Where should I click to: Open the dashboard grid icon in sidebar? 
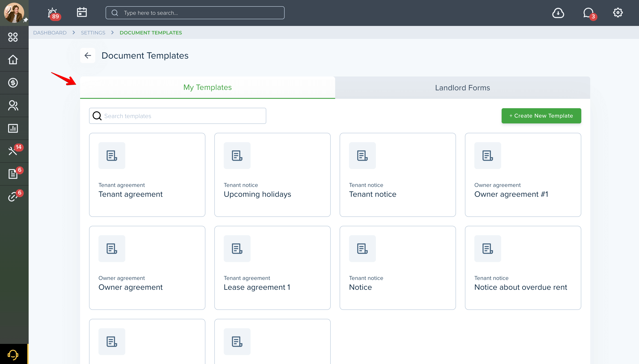[13, 37]
